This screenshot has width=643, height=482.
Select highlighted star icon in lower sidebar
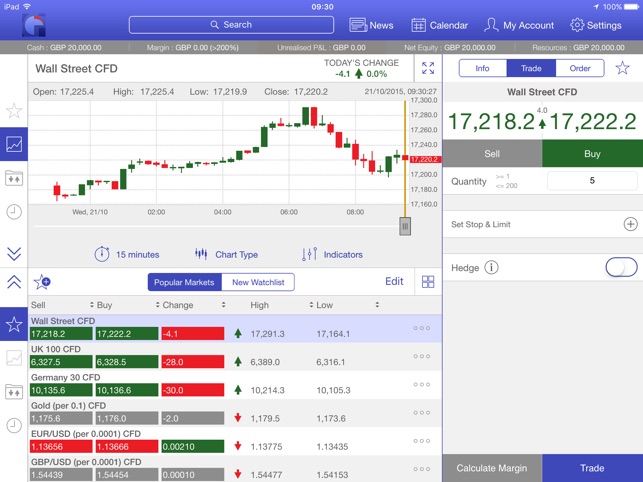click(14, 324)
